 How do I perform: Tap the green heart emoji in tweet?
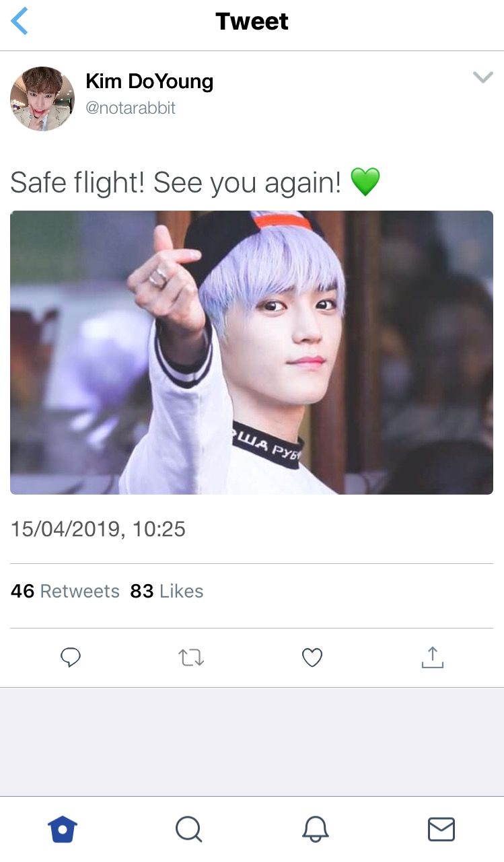point(365,182)
